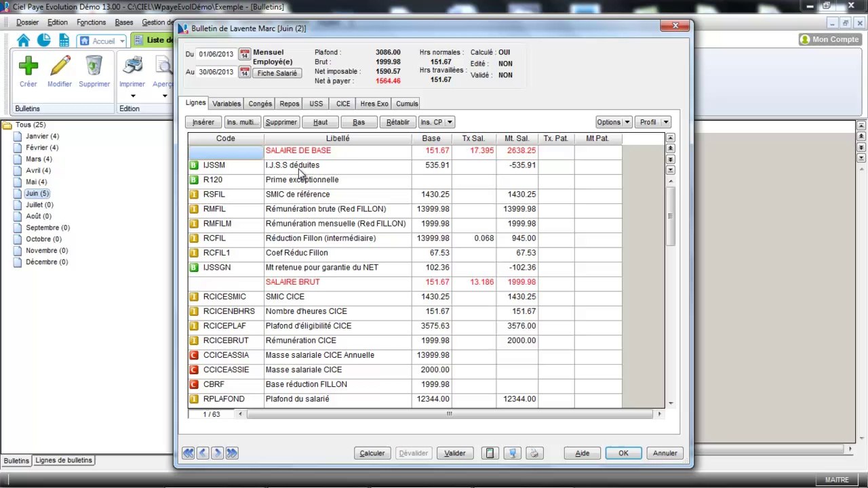The height and width of the screenshot is (488, 868).
Task: Go to next bulletin arrow
Action: pos(217,453)
